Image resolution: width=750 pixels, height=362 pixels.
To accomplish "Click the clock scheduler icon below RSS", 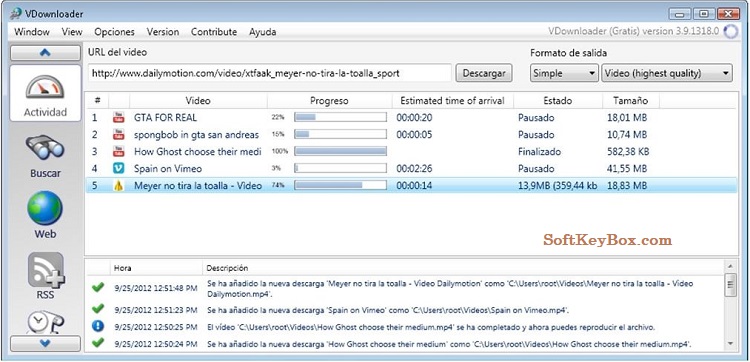I will click(45, 323).
